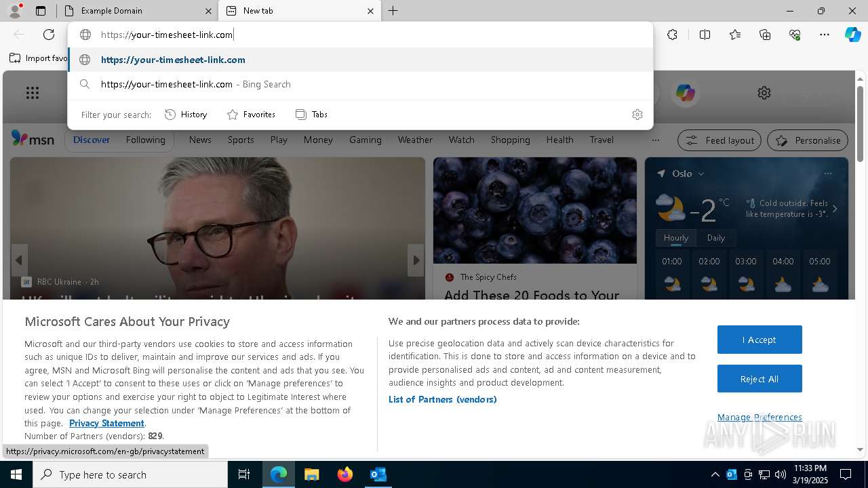Open the Money category
The height and width of the screenshot is (488, 868).
[x=318, y=140]
